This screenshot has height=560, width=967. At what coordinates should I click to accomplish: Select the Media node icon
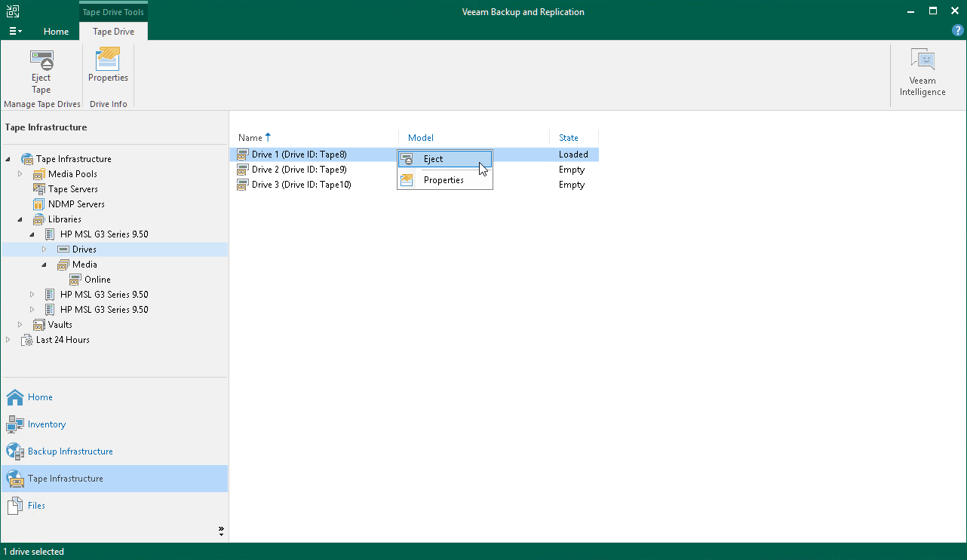click(63, 265)
